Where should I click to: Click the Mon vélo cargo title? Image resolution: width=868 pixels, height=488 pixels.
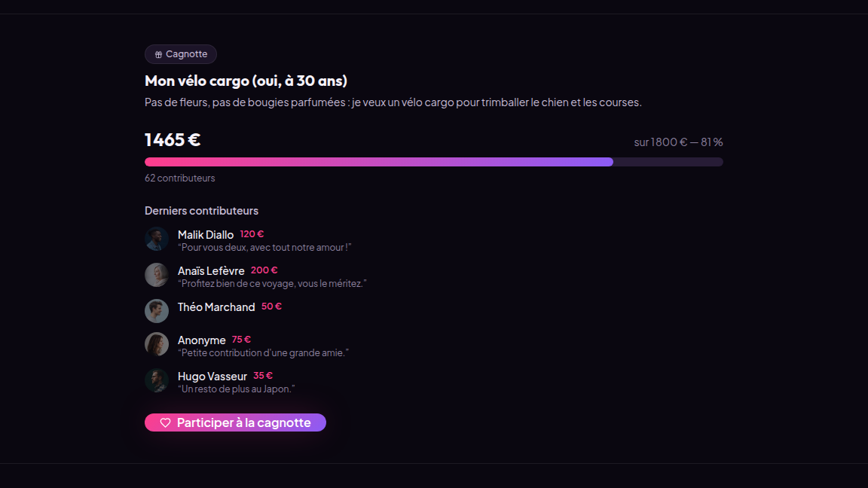pyautogui.click(x=246, y=81)
